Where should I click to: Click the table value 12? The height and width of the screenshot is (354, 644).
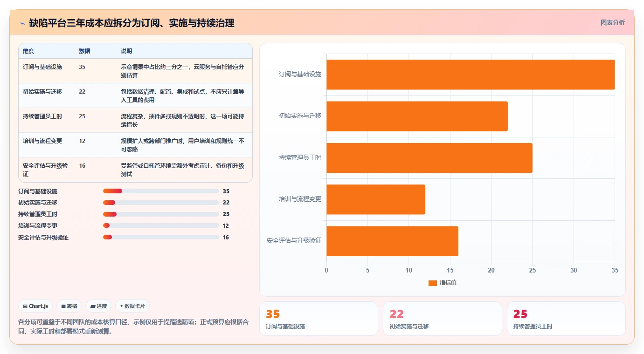[82, 141]
